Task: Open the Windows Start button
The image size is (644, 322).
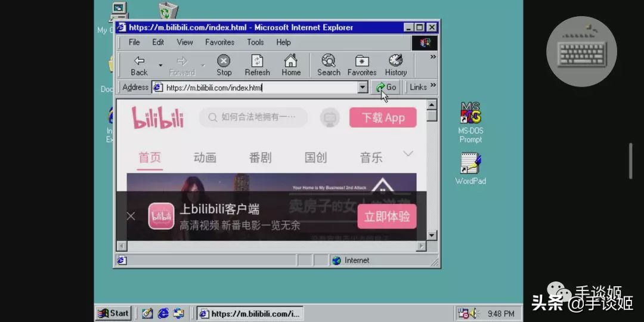Action: 113,314
